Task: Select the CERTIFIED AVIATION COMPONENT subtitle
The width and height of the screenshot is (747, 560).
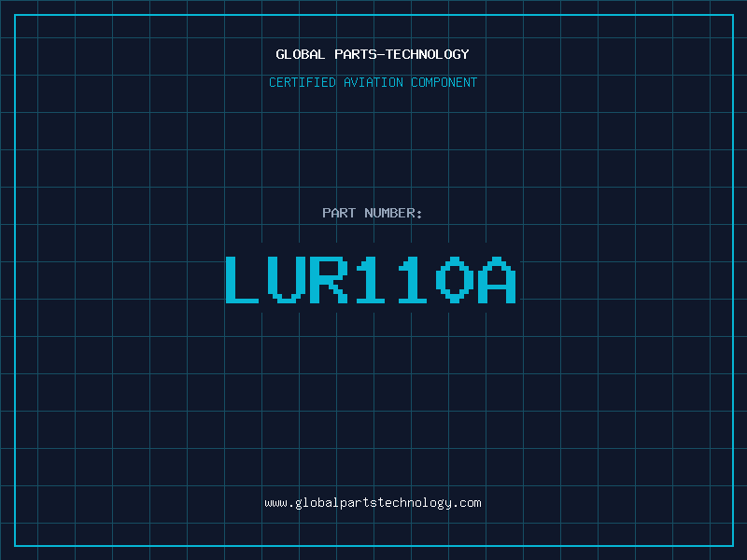Action: (x=373, y=82)
